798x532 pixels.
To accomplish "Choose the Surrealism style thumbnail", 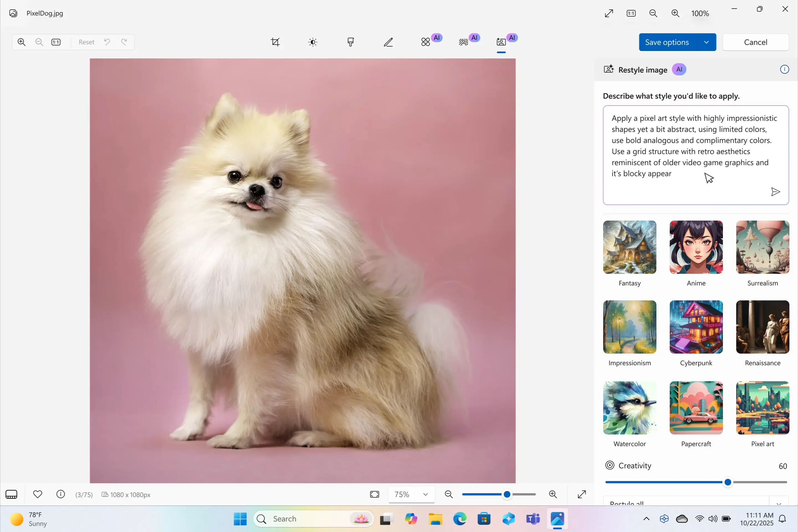I will (763, 247).
